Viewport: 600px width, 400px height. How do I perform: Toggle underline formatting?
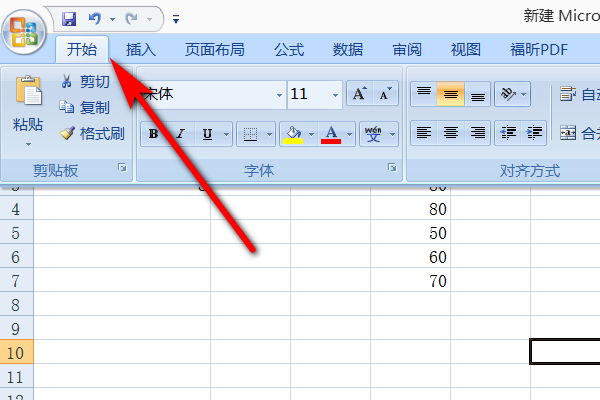(207, 134)
